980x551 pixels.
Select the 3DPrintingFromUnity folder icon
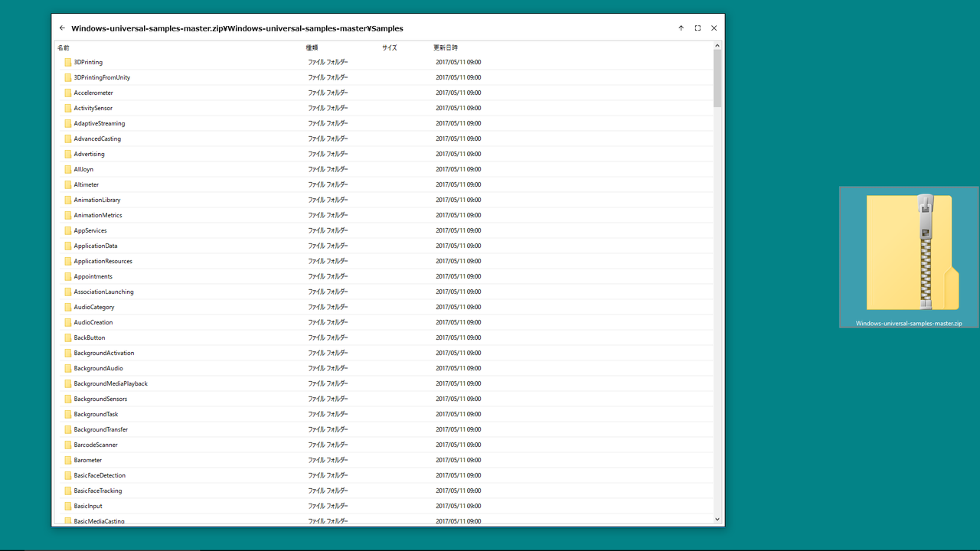pyautogui.click(x=68, y=77)
